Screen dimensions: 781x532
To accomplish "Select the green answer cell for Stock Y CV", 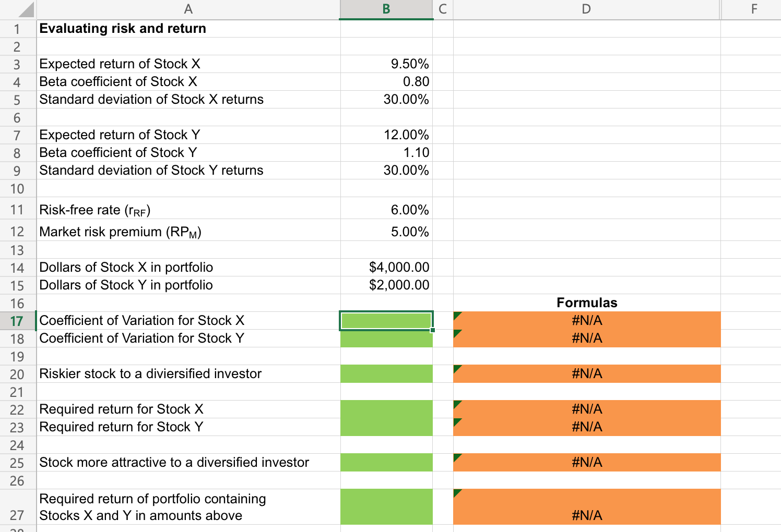I will point(386,338).
